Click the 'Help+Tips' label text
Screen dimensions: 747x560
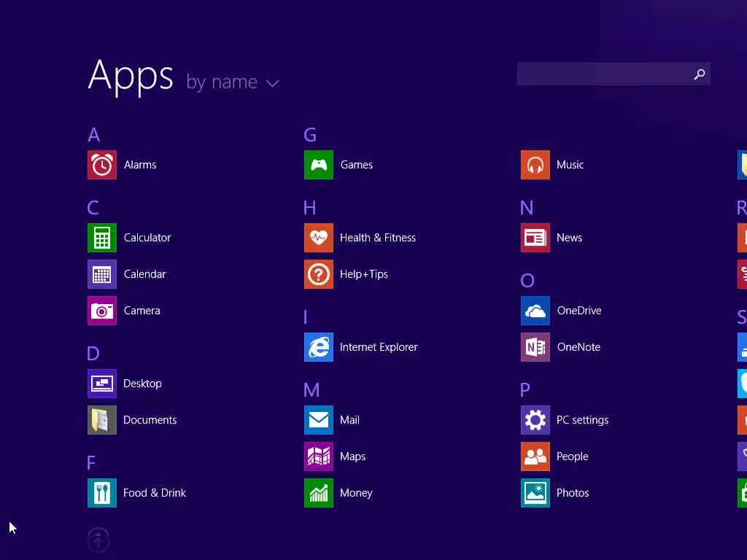coord(364,274)
